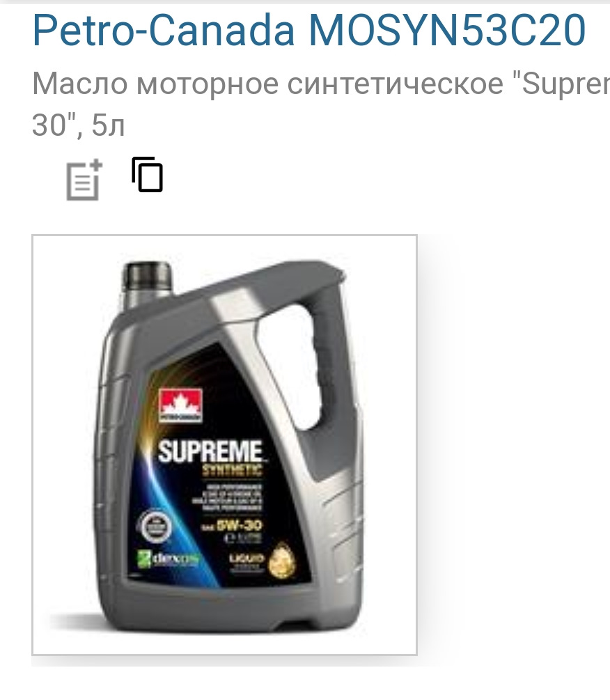Click the round certification seal on label
Image resolution: width=610 pixels, height=700 pixels.
click(x=156, y=526)
